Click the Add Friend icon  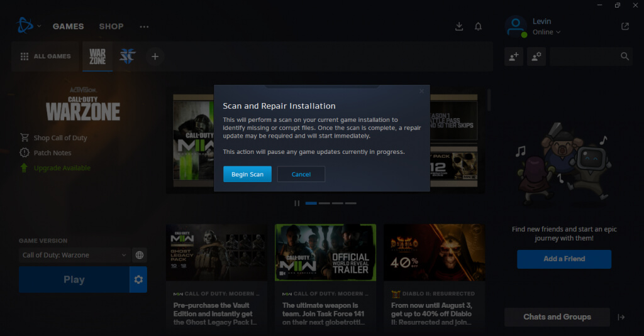[514, 57]
